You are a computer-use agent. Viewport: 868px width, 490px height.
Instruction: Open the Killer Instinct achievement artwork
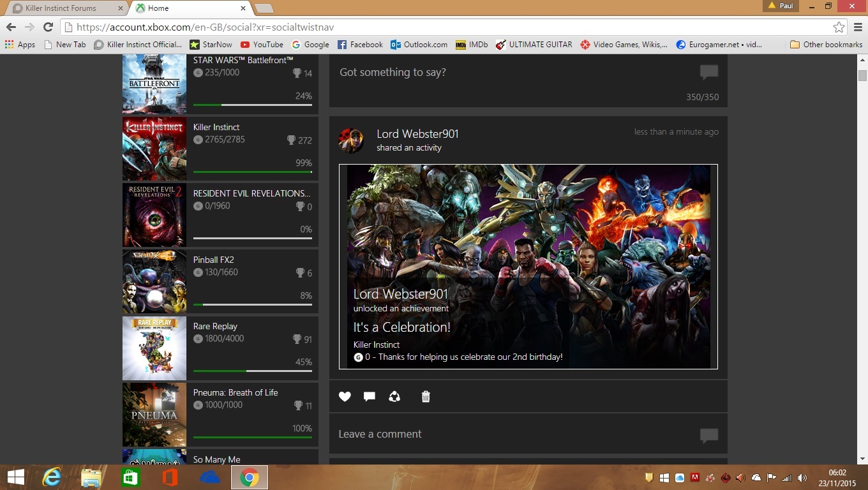[x=528, y=267]
